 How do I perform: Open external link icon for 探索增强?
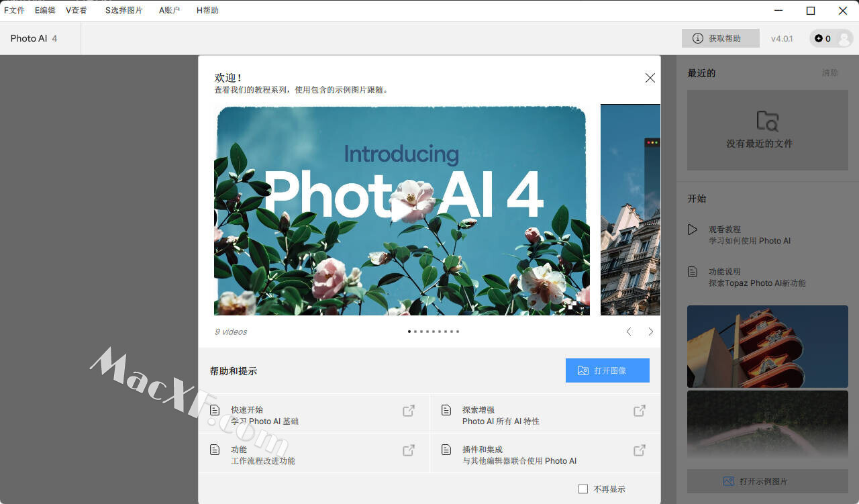click(640, 411)
